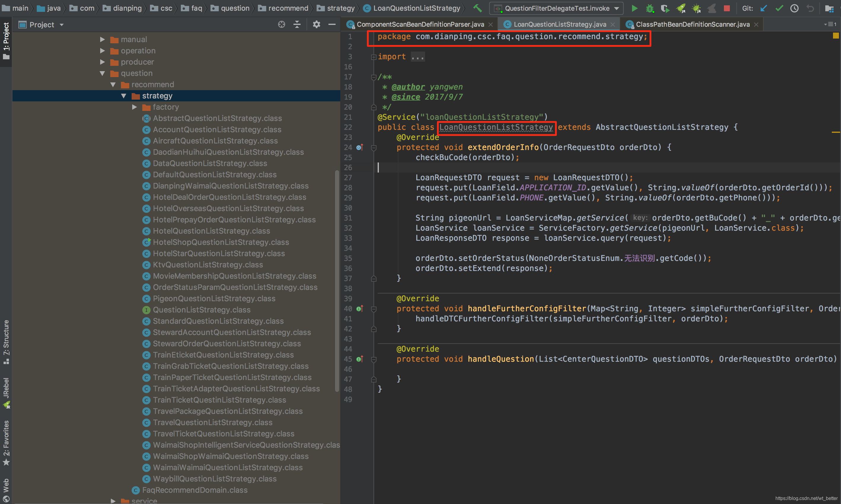The image size is (841, 504).
Task: Collapse the strategy folder
Action: tap(124, 96)
